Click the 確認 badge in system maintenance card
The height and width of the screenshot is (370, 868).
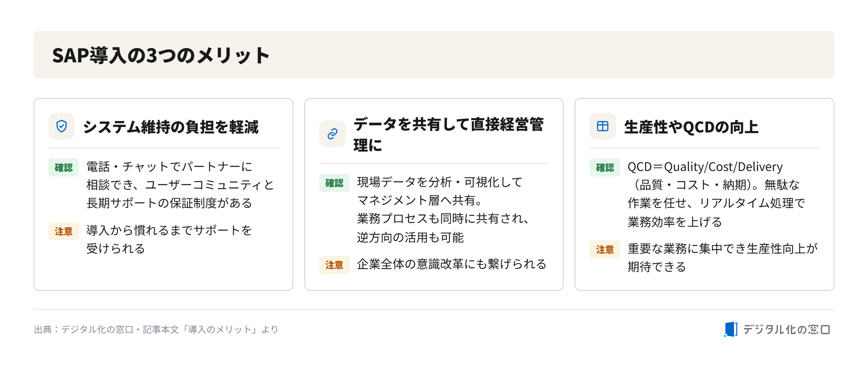click(64, 167)
